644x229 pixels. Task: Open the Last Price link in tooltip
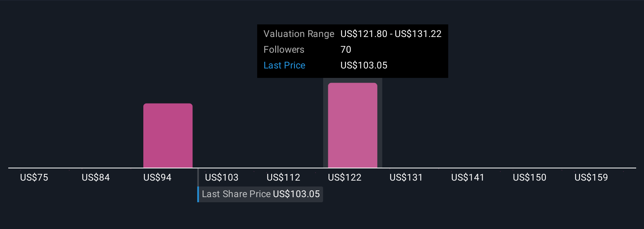(284, 65)
